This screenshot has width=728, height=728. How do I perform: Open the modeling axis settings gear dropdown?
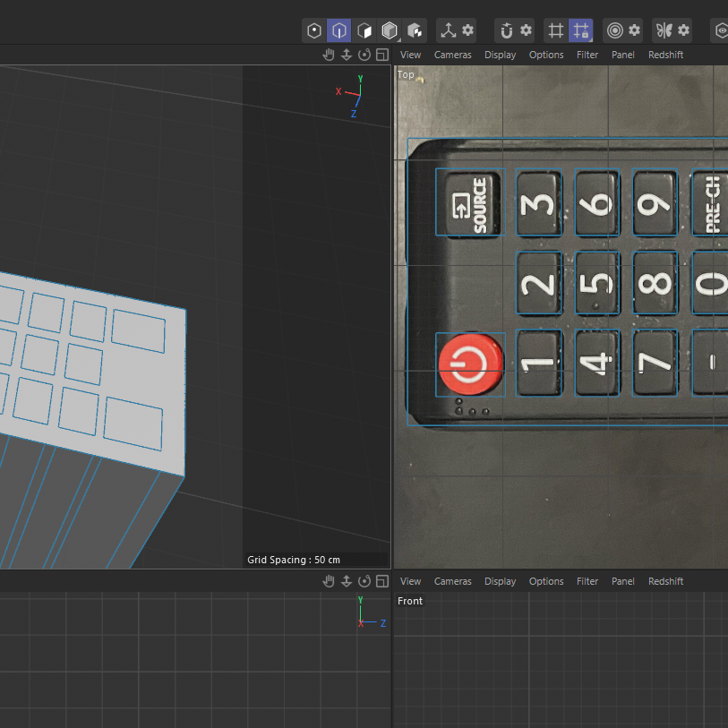[467, 30]
